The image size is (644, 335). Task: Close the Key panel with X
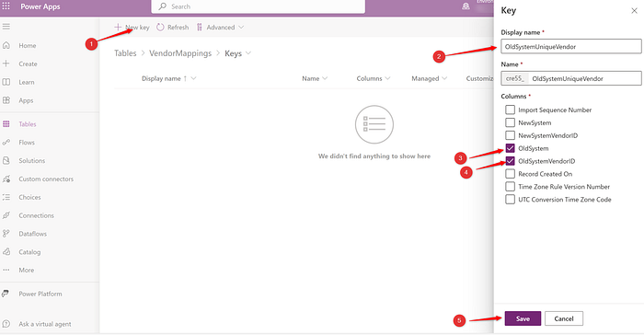634,11
